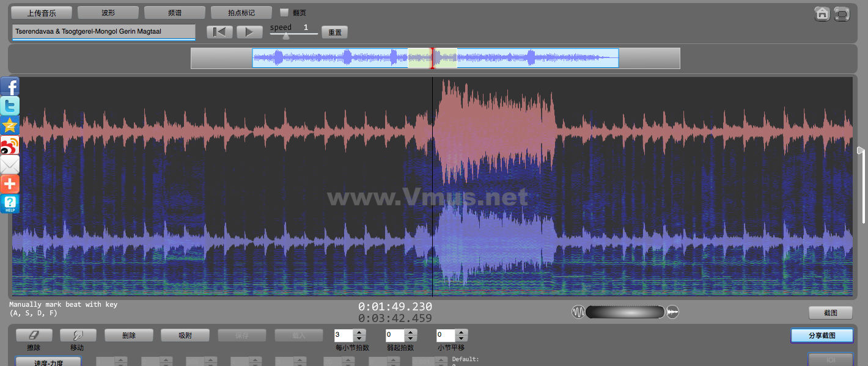
Task: Click the blue HELP question mark icon
Action: coord(10,203)
